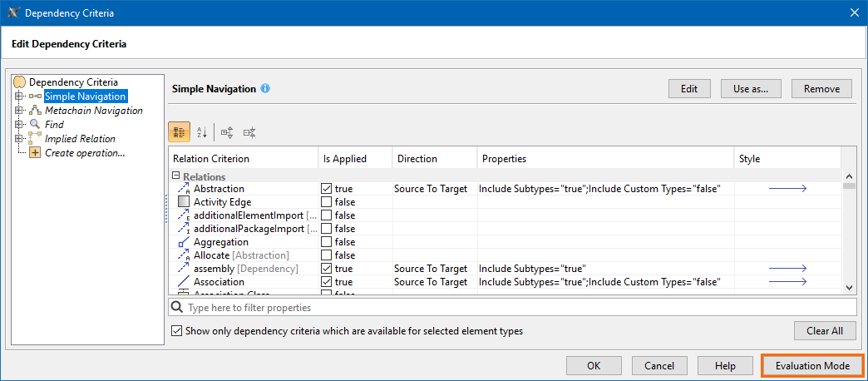
Task: Uncheck the Abstraction Is Applied checkbox
Action: coord(327,189)
